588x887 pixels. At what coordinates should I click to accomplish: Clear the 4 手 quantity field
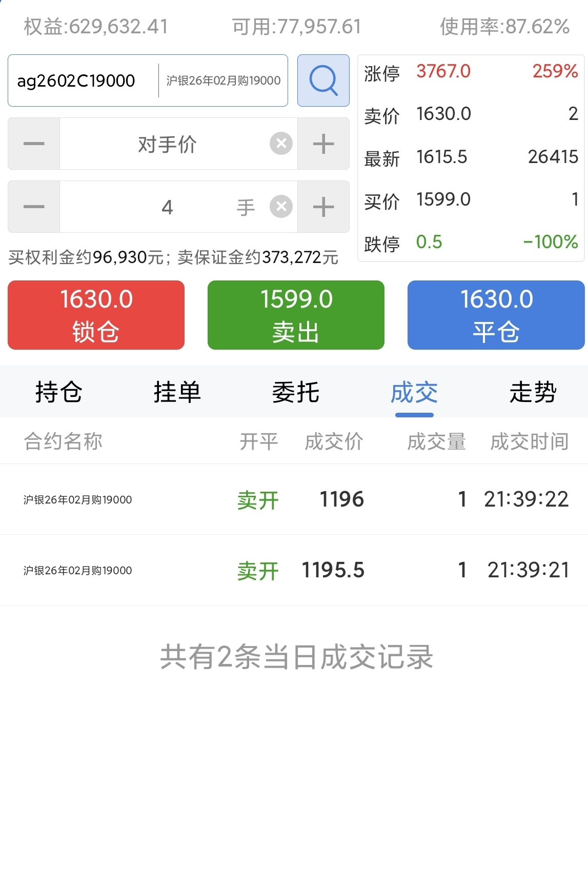(281, 207)
